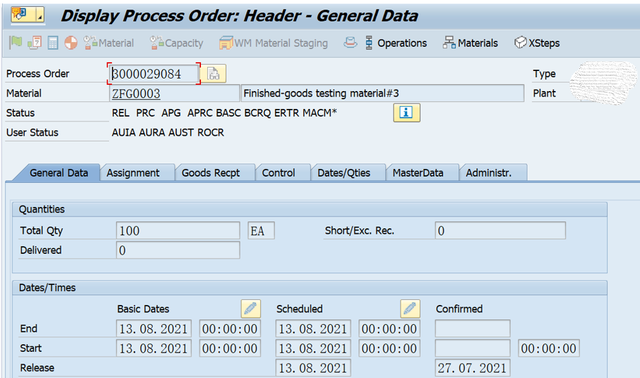The image size is (640, 378).
Task: Open Materials list from toolbar
Action: (x=470, y=43)
